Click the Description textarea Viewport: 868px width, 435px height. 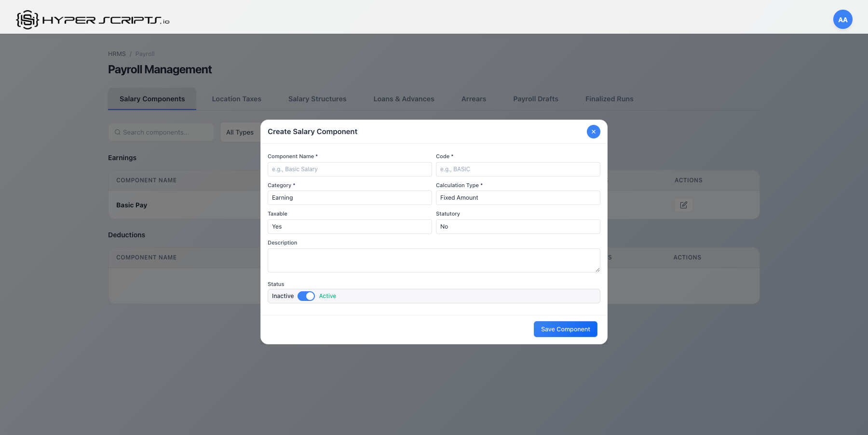point(433,260)
